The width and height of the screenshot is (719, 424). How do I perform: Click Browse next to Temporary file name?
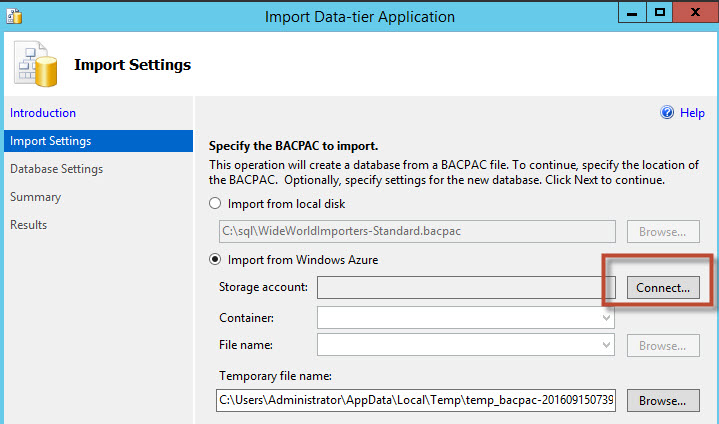click(663, 401)
